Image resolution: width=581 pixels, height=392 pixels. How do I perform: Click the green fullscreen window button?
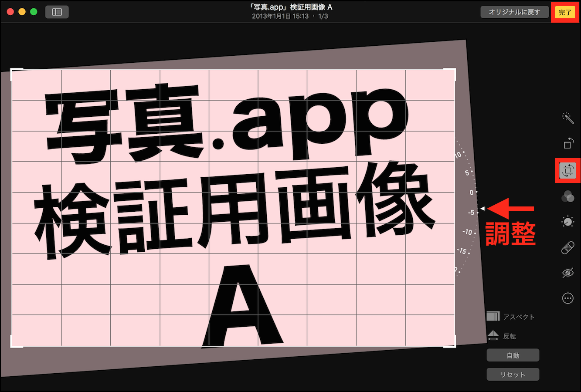(x=34, y=12)
